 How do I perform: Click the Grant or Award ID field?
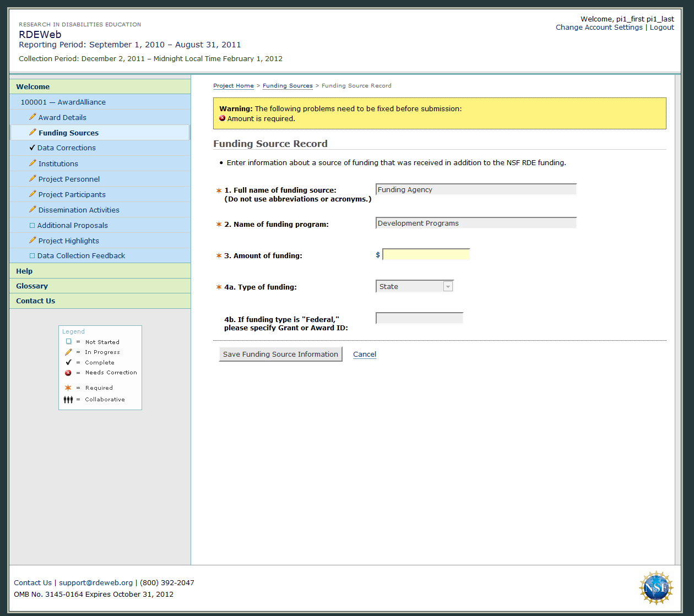point(419,318)
